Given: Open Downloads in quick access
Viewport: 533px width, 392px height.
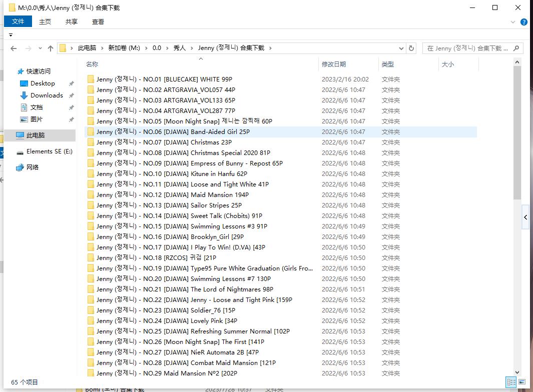Looking at the screenshot, I should [47, 95].
